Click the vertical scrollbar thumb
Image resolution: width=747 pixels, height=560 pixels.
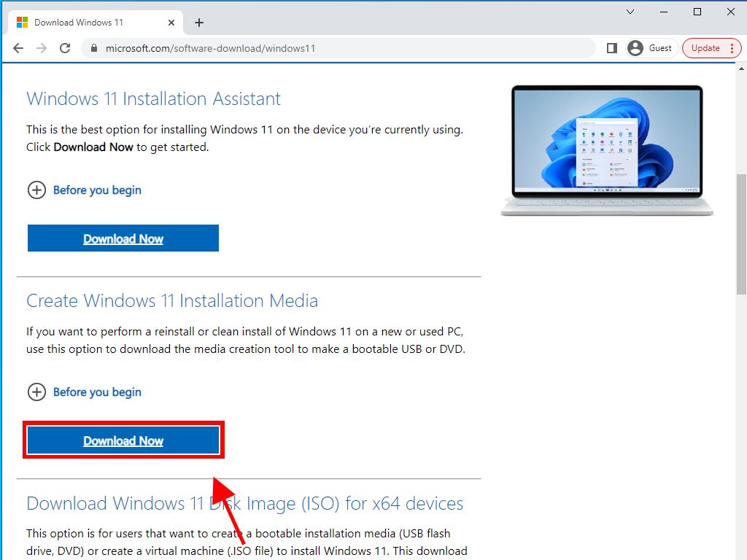point(741,233)
